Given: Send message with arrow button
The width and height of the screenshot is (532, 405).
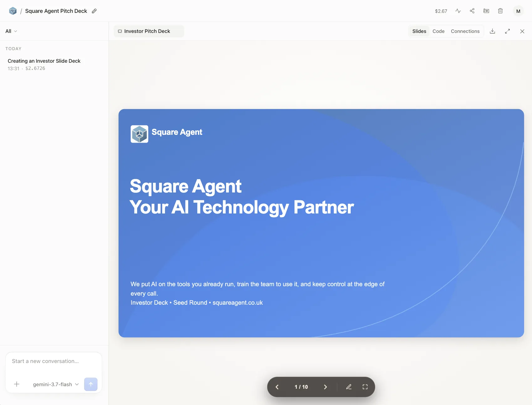Looking at the screenshot, I should click(91, 384).
